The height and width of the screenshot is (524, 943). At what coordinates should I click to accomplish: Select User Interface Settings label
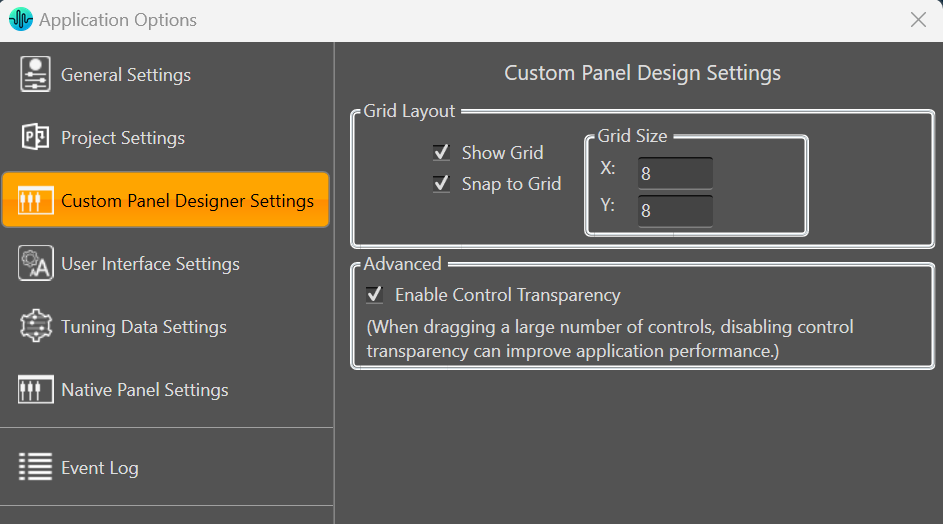(x=150, y=264)
